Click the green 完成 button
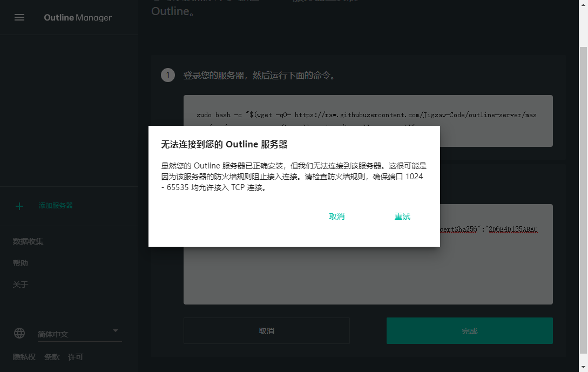The height and width of the screenshot is (372, 588). 470,331
